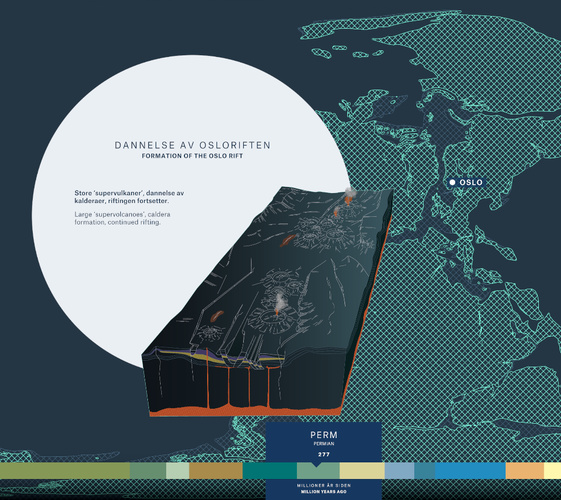
Task: Select the light blue timeline segment
Action: [x=400, y=470]
